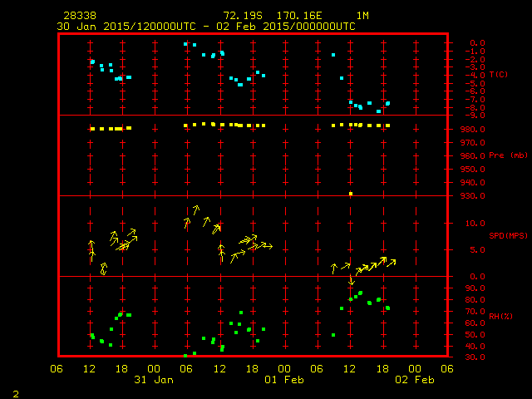Click the 50.0 humidity tick value

[x=475, y=334]
